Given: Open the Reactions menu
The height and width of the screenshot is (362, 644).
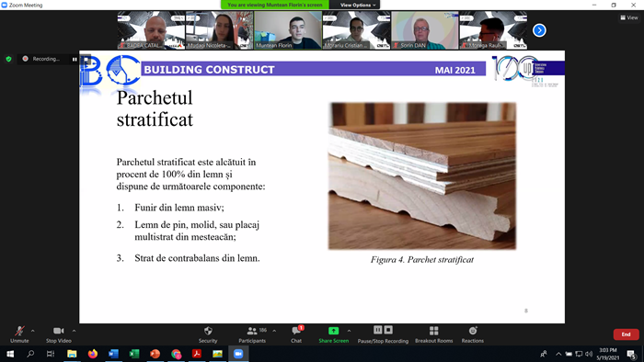Looking at the screenshot, I should pos(473,334).
